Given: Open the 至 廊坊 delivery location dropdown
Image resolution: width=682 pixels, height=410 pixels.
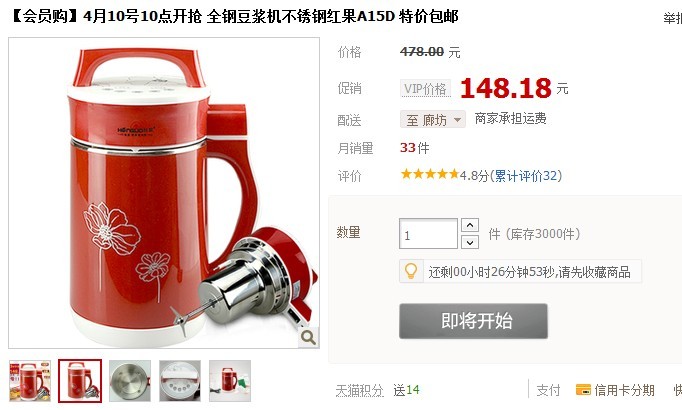Looking at the screenshot, I should tap(433, 120).
